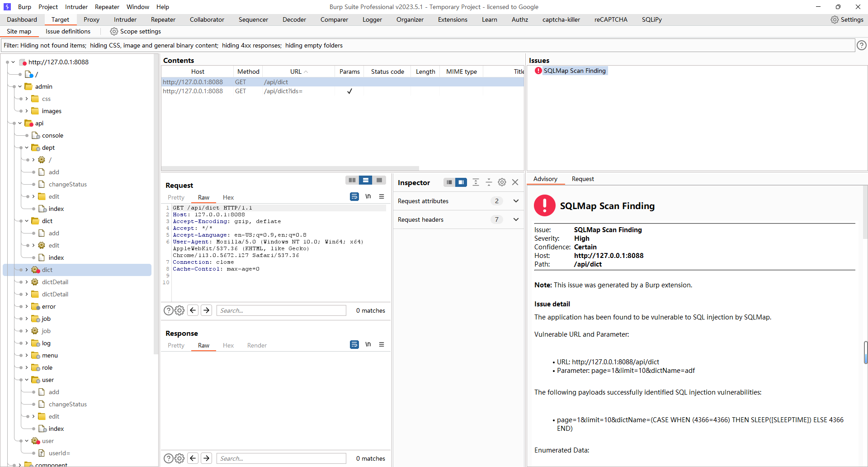Switch Request view to Pretty

176,197
